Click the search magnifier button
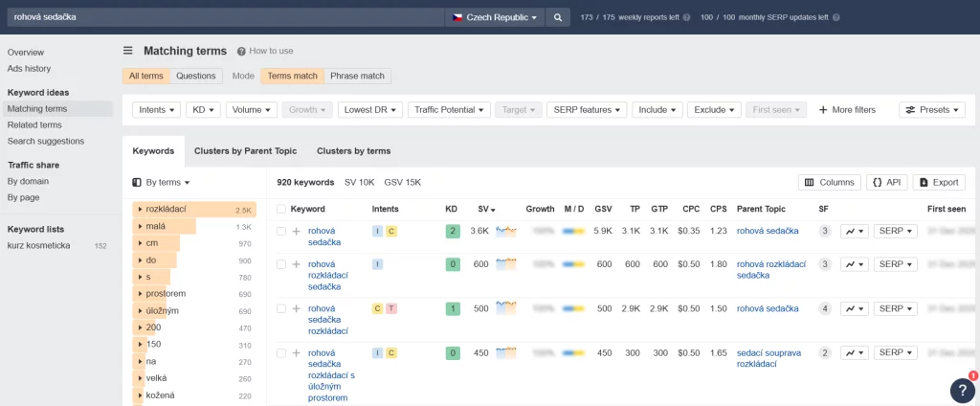Image resolution: width=980 pixels, height=406 pixels. pos(558,17)
